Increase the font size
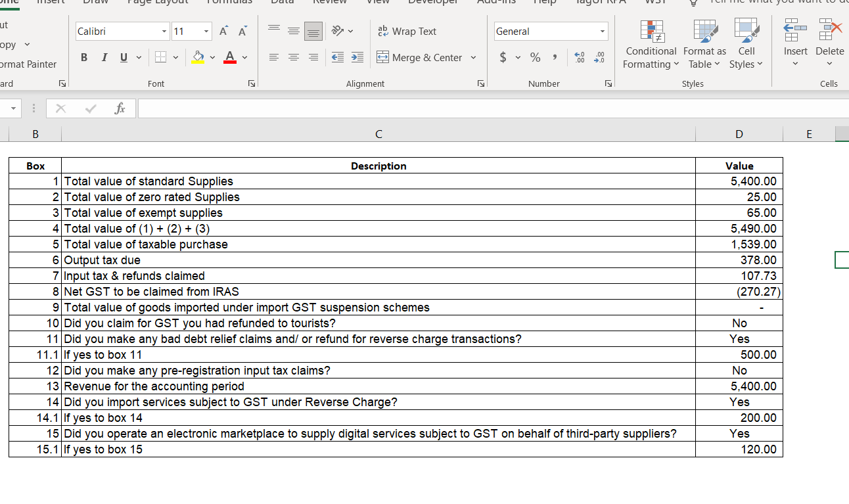 pos(225,32)
